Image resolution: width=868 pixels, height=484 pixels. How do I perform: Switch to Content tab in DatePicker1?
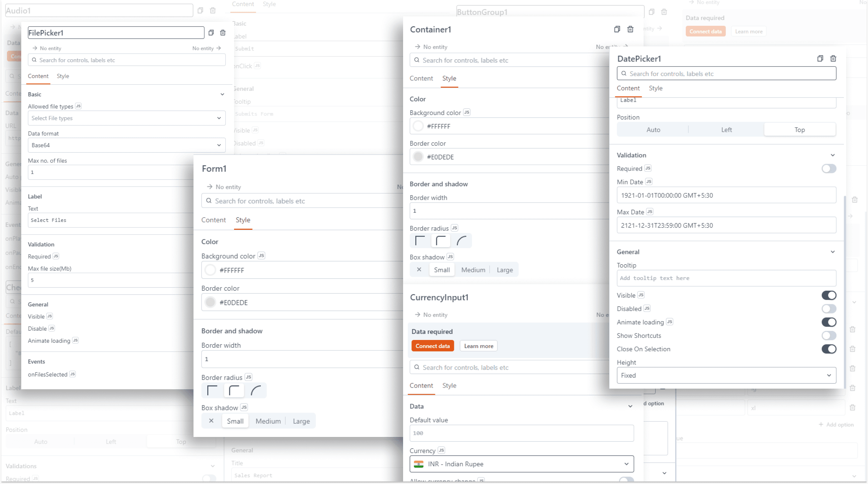627,88
